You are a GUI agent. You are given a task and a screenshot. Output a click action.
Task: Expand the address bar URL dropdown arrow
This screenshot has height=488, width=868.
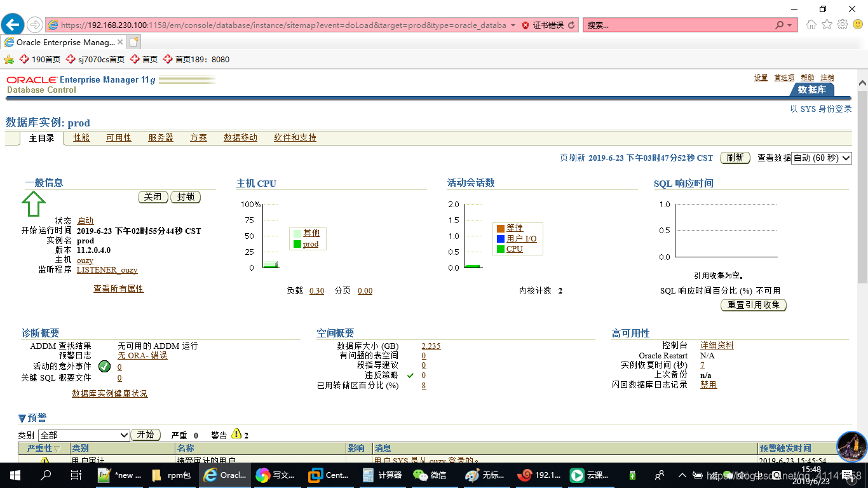click(513, 25)
